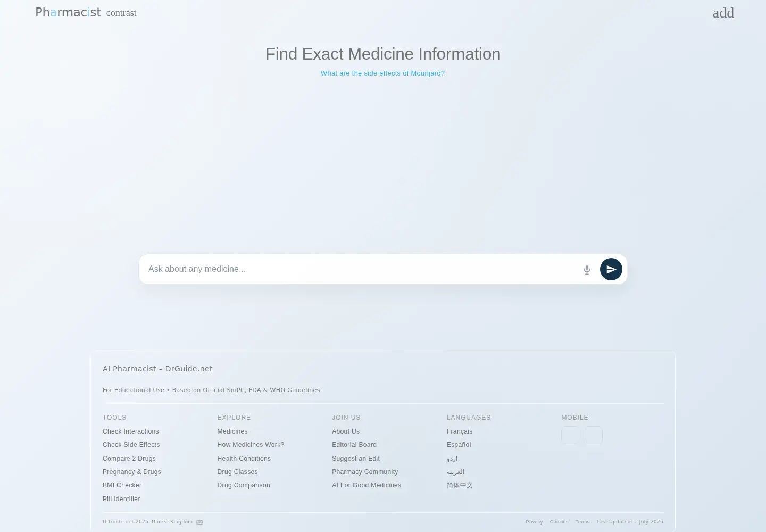Click 'AI Pharmacist – DrGuide.net' heading
Image resolution: width=766 pixels, height=532 pixels.
point(157,369)
